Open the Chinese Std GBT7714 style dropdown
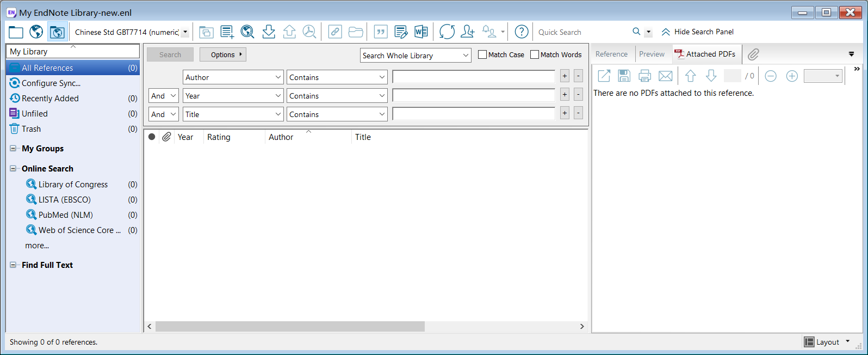Image resolution: width=868 pixels, height=355 pixels. [131, 32]
